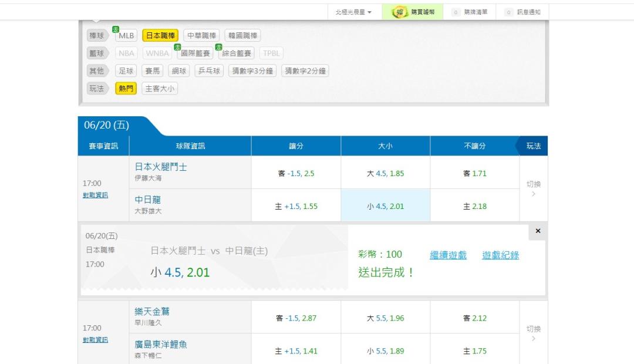Pick handicap 主 +1.5, 1.41
Image resolution: width=634 pixels, height=364 pixels.
[296, 350]
